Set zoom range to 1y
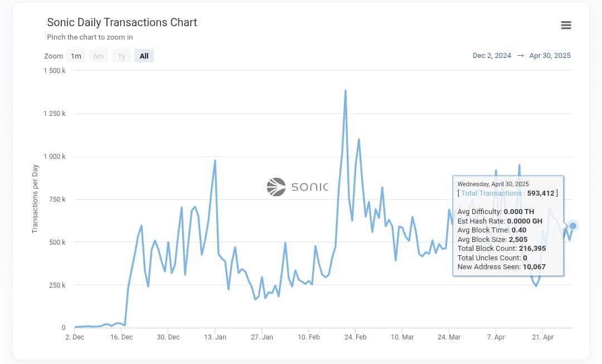Viewport: 602px width, 364px height. [x=122, y=56]
